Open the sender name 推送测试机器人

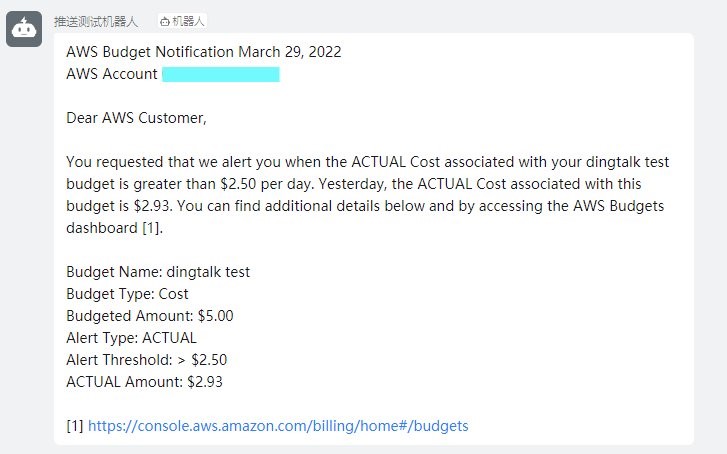(x=96, y=21)
